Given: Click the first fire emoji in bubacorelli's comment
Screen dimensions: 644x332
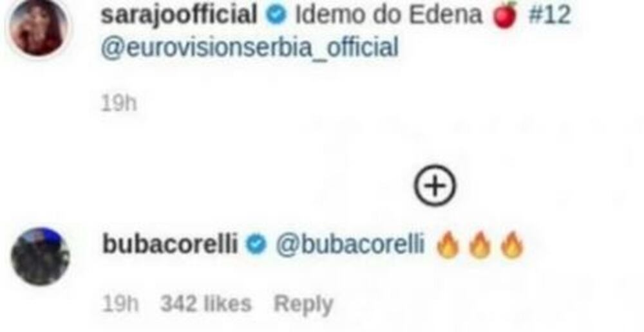Looking at the screenshot, I should 448,244.
